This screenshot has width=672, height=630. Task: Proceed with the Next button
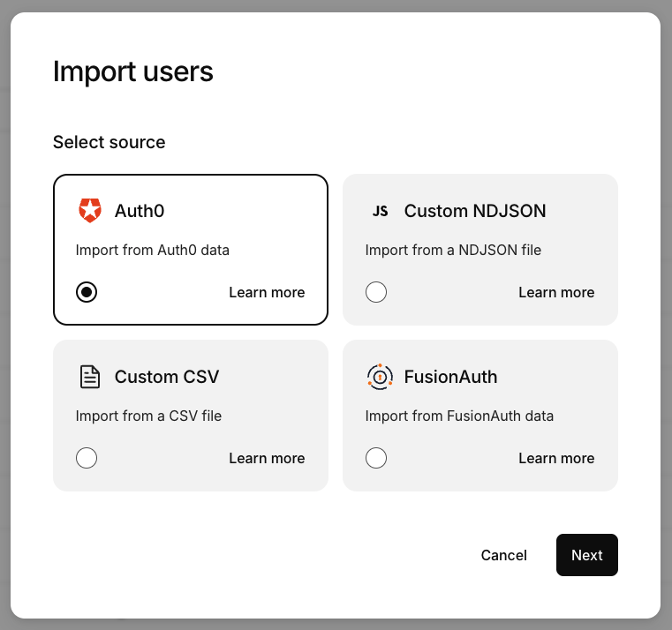[587, 555]
